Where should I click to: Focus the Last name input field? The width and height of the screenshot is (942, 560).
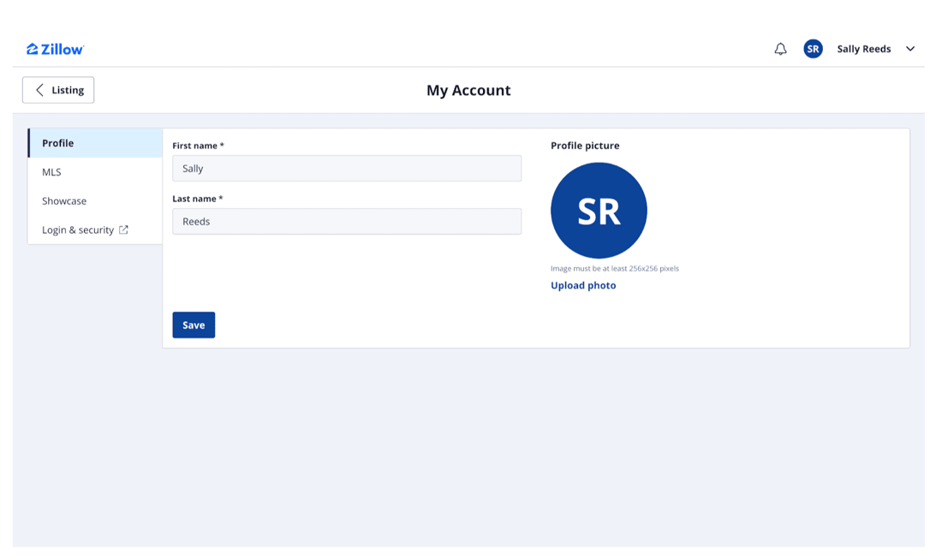347,222
